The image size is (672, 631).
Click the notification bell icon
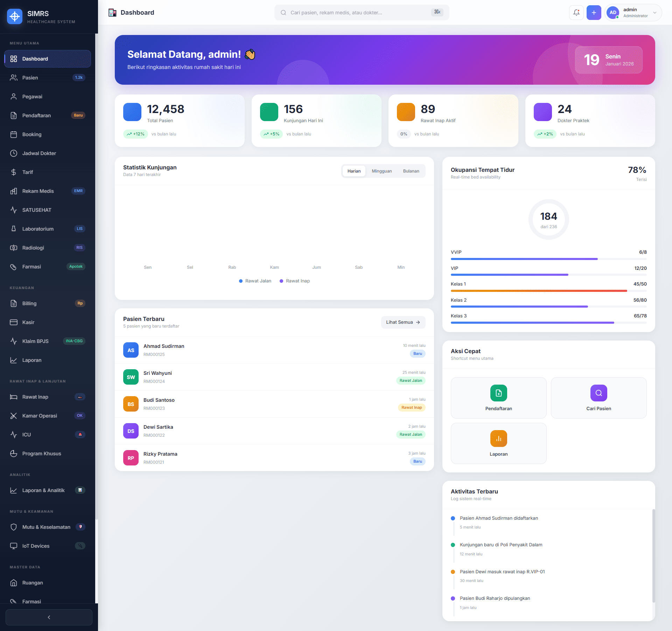click(576, 13)
